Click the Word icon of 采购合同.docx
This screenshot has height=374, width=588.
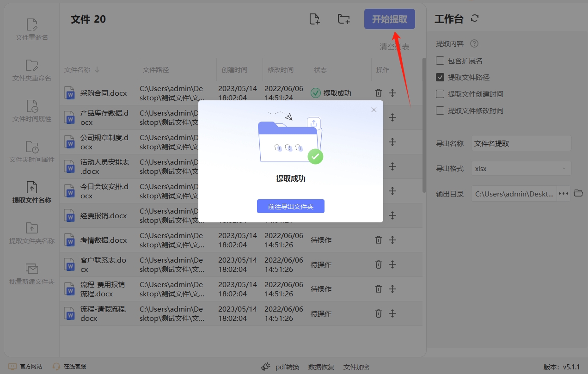70,93
